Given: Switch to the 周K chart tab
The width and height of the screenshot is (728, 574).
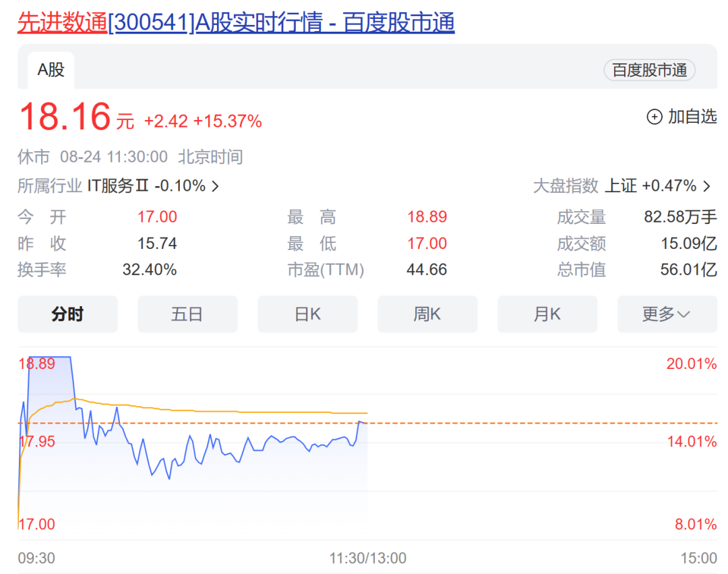Looking at the screenshot, I should pyautogui.click(x=427, y=314).
